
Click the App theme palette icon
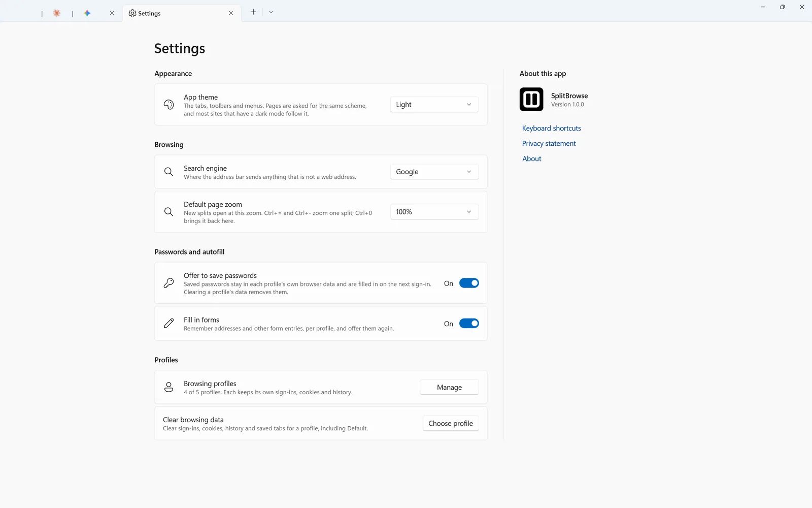point(169,105)
